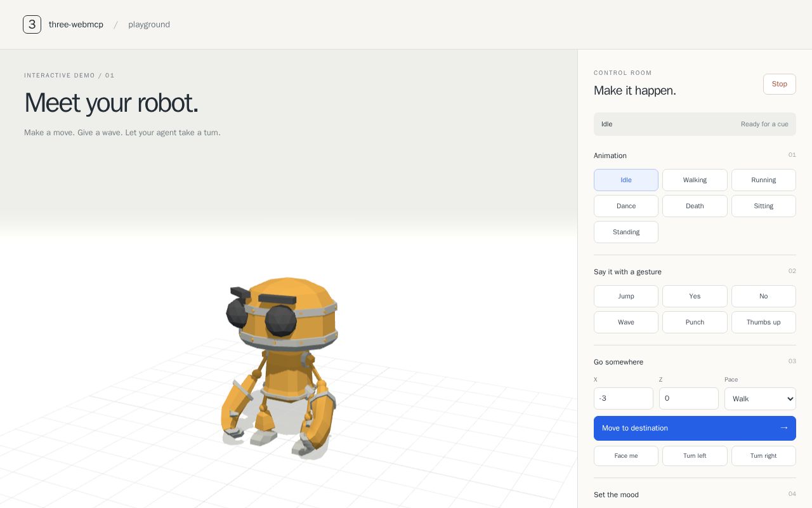Click the Idle status bar row
The image size is (812, 508).
pyautogui.click(x=695, y=124)
